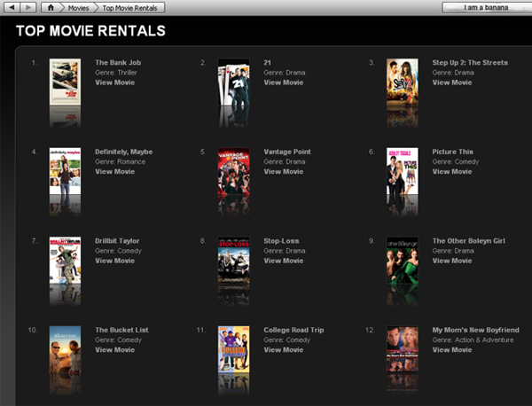
Task: View Movie for The Bank Job
Action: 115,82
